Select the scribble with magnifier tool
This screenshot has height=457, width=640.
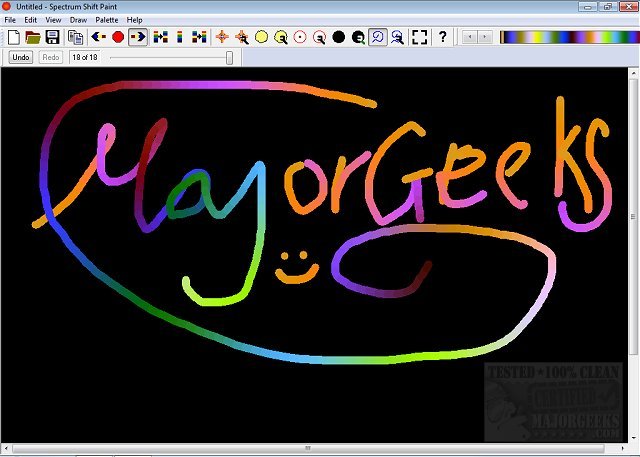click(397, 37)
